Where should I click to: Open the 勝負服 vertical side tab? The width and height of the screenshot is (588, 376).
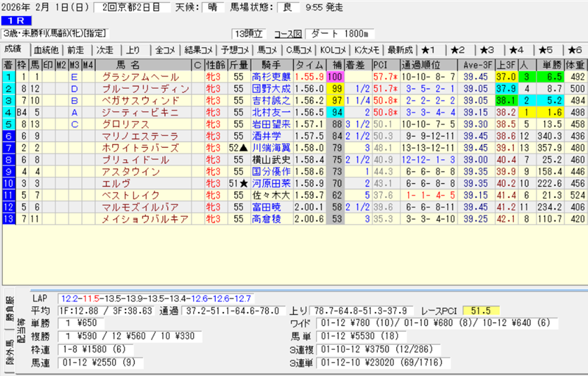pos(10,311)
